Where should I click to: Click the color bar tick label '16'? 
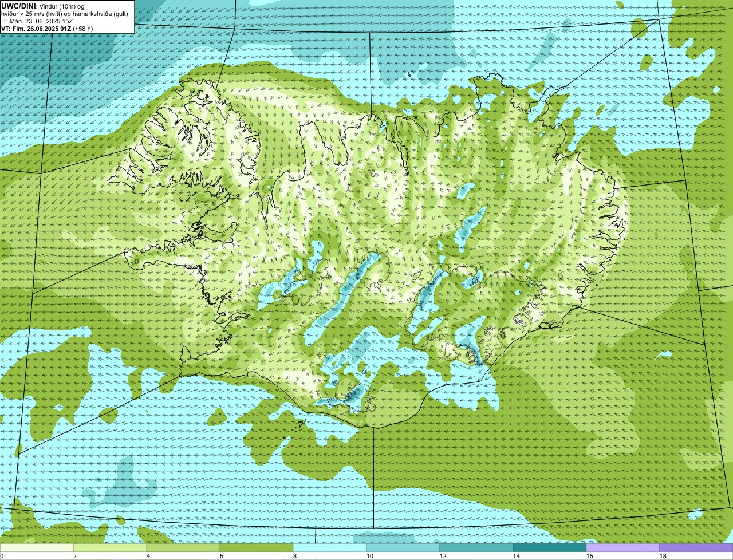pyautogui.click(x=590, y=556)
